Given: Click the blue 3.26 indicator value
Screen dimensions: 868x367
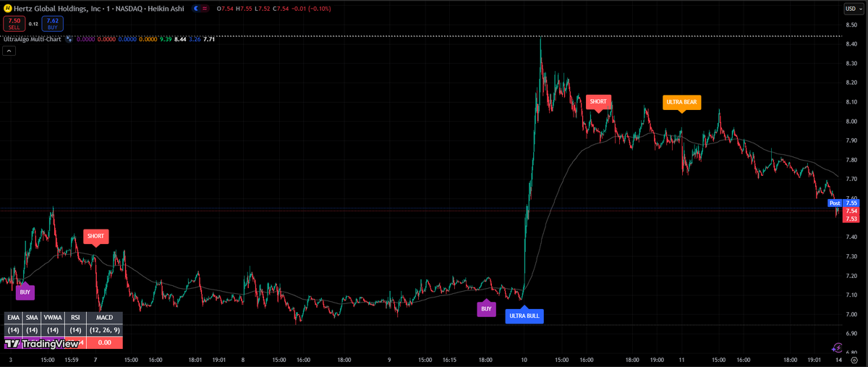Looking at the screenshot, I should click(x=195, y=39).
